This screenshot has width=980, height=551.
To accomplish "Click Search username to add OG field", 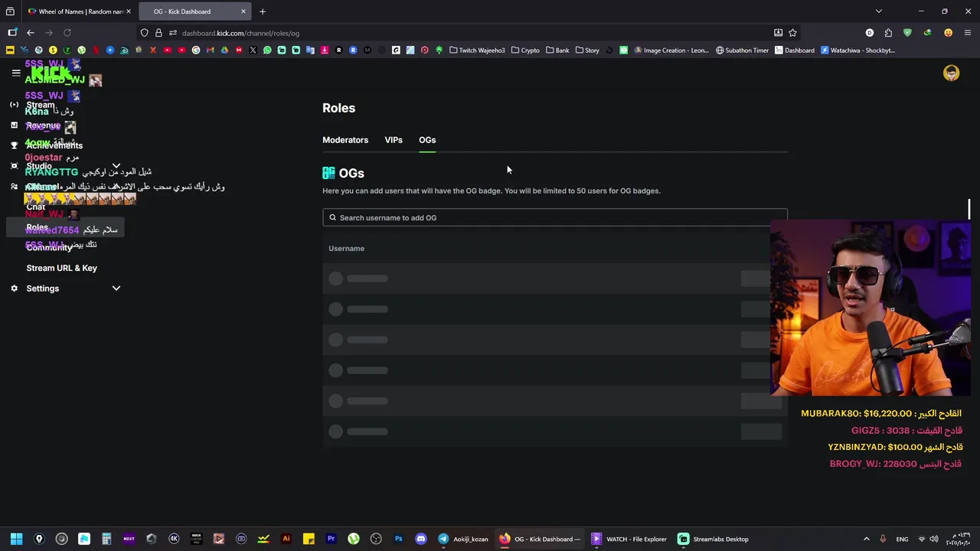I will 555,217.
